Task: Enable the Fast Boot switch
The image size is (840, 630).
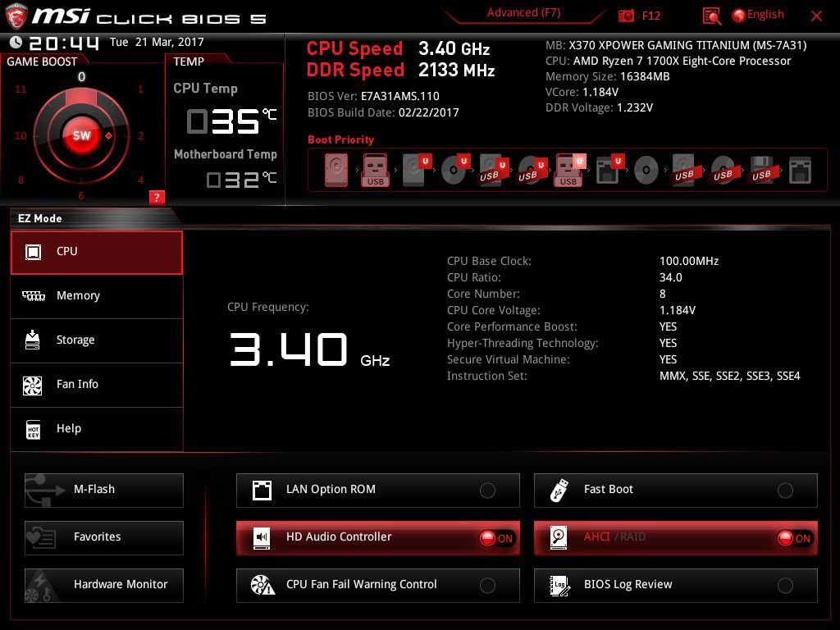Action: tap(785, 491)
